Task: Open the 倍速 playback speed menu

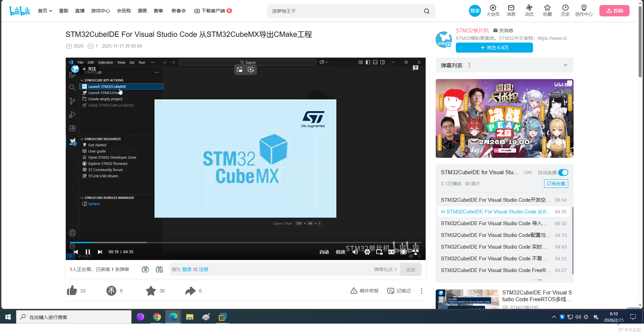Action: pos(340,252)
